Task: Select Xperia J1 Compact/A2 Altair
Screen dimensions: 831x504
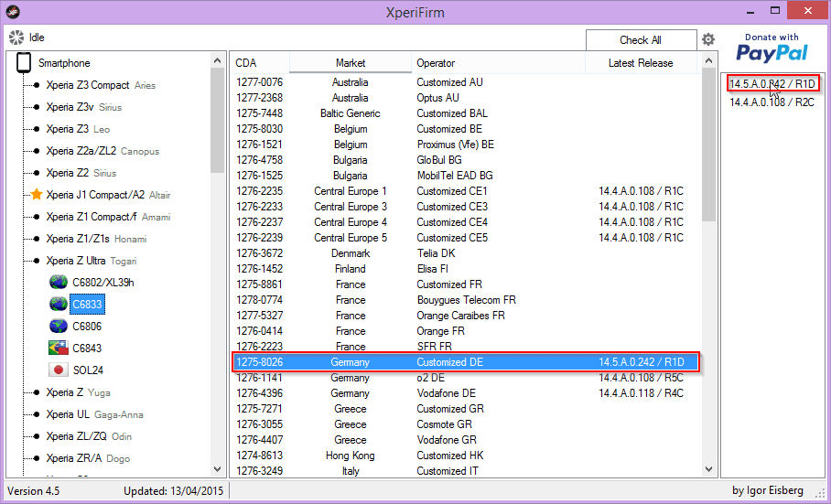Action: 108,195
